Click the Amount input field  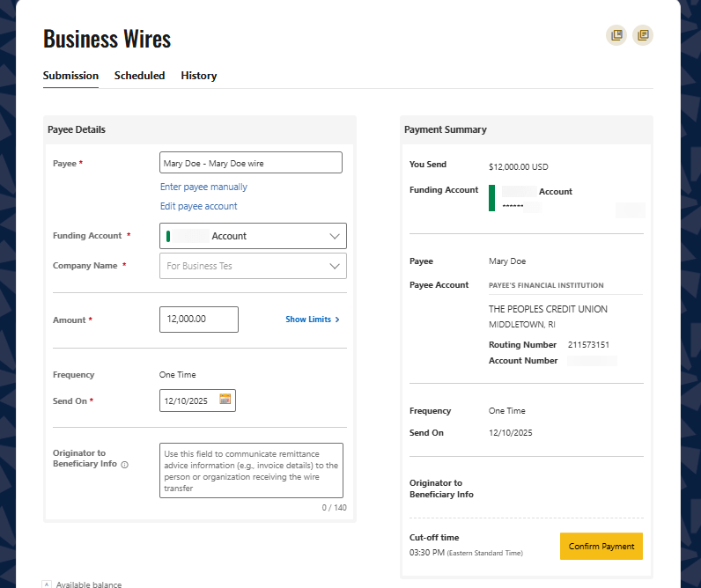pyautogui.click(x=199, y=320)
